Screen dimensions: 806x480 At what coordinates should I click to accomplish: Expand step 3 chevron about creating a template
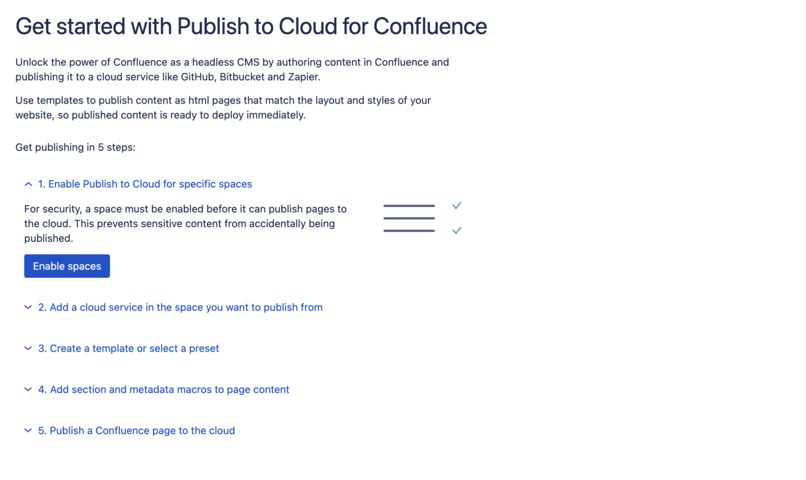click(28, 348)
